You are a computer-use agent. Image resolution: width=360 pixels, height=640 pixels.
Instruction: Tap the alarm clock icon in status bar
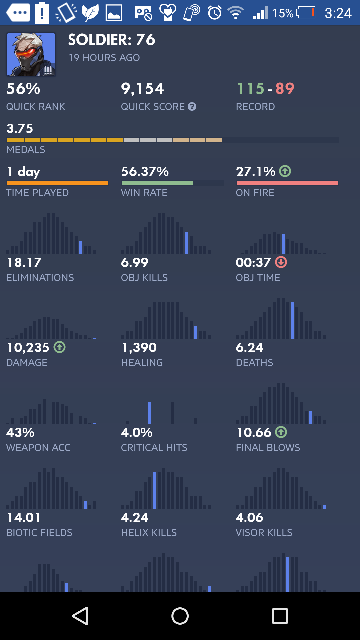click(214, 13)
